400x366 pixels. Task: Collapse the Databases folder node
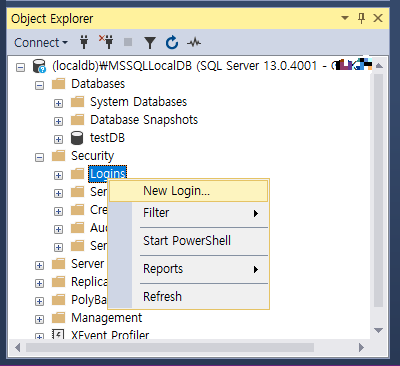click(x=39, y=86)
